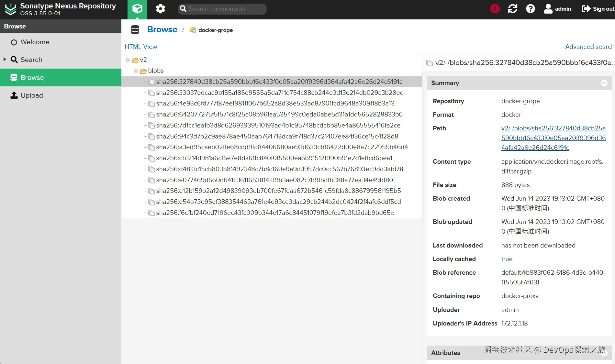Select the sha256:f6cfbf240ed blob tree item

pos(275,213)
